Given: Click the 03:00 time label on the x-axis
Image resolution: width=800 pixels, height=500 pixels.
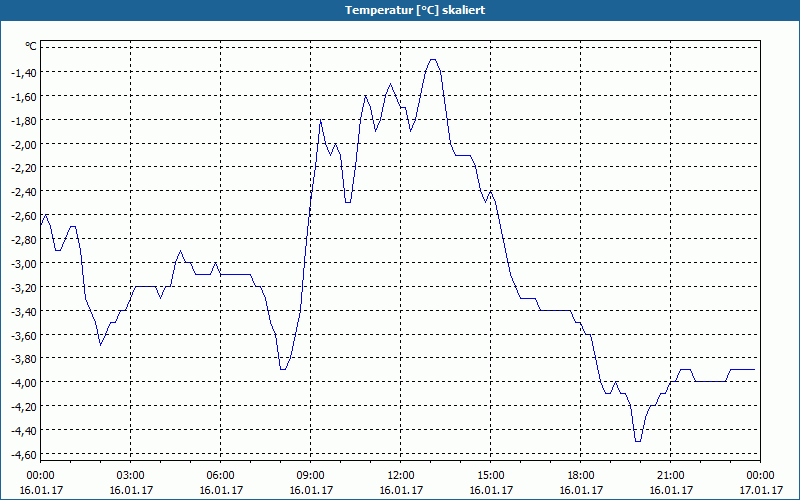Looking at the screenshot, I should (x=131, y=476).
